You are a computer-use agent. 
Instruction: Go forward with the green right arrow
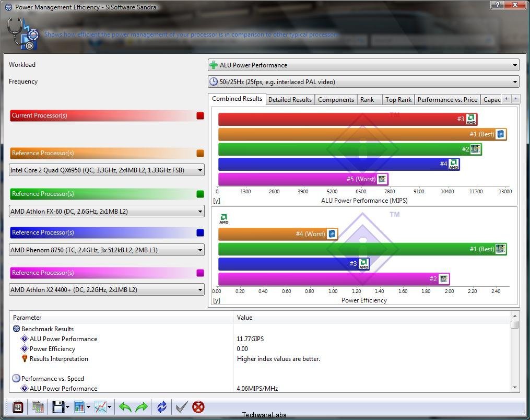tap(142, 407)
